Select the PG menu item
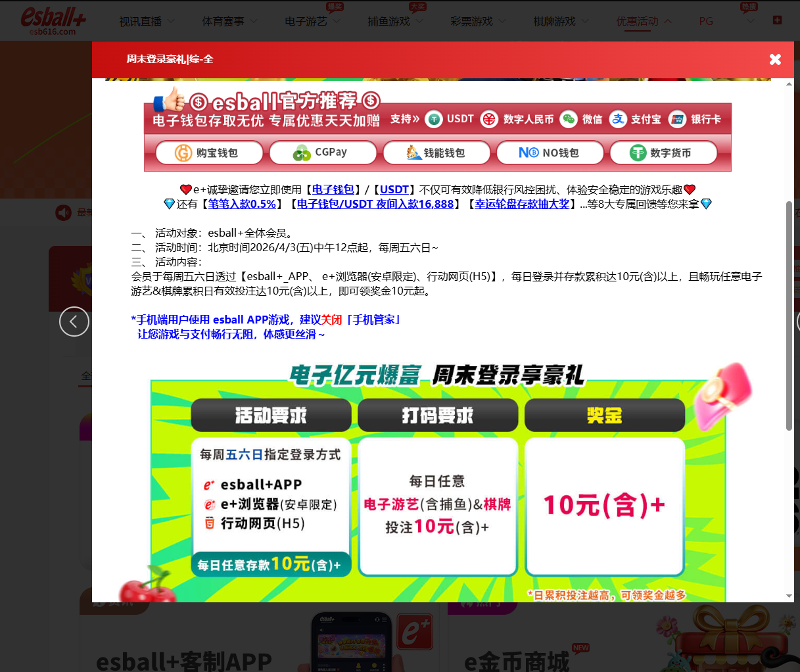 coord(706,22)
